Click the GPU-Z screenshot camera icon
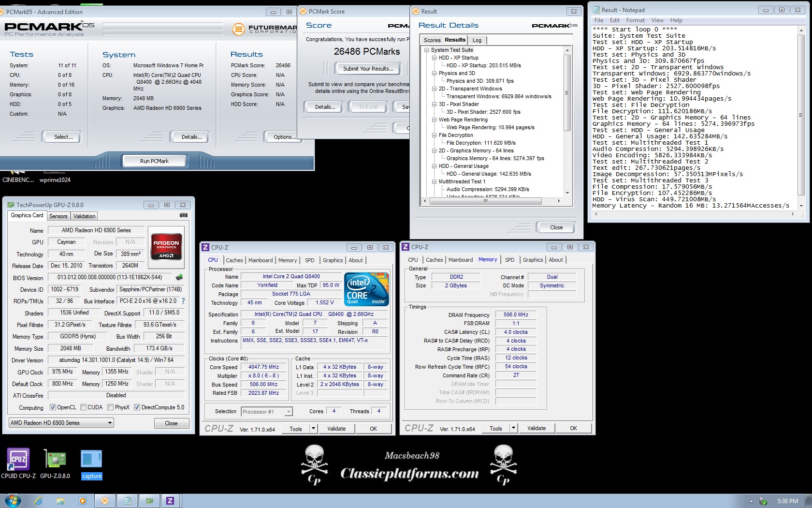 pyautogui.click(x=184, y=215)
